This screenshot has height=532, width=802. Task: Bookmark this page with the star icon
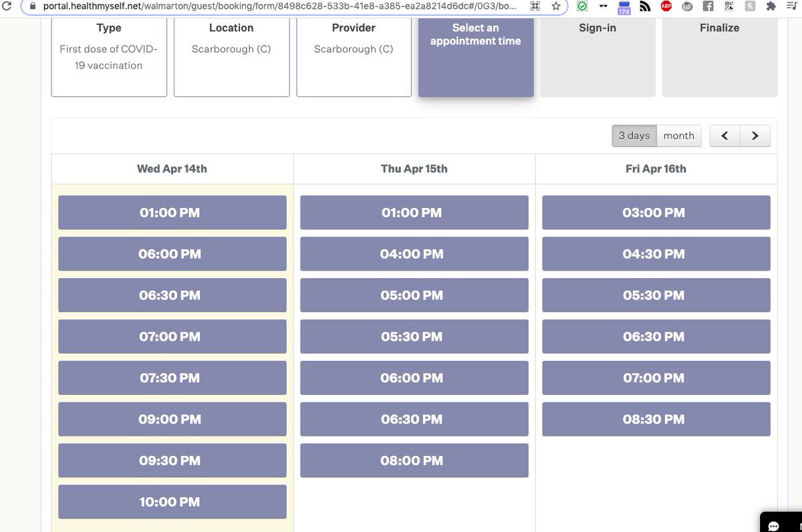(x=556, y=6)
